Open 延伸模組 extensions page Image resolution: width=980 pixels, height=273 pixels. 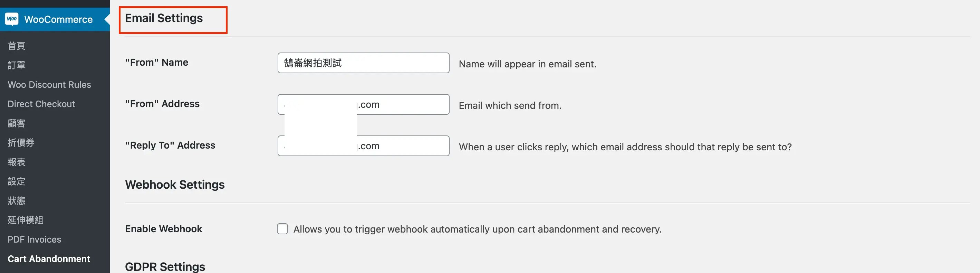pos(26,220)
